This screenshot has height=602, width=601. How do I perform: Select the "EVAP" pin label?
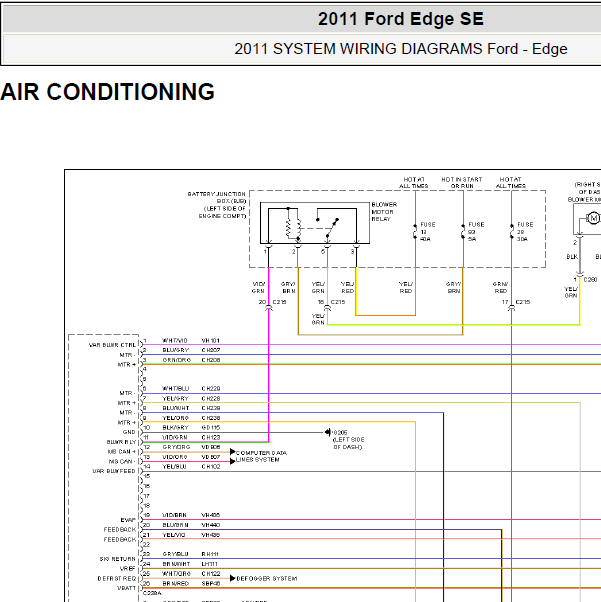[128, 520]
